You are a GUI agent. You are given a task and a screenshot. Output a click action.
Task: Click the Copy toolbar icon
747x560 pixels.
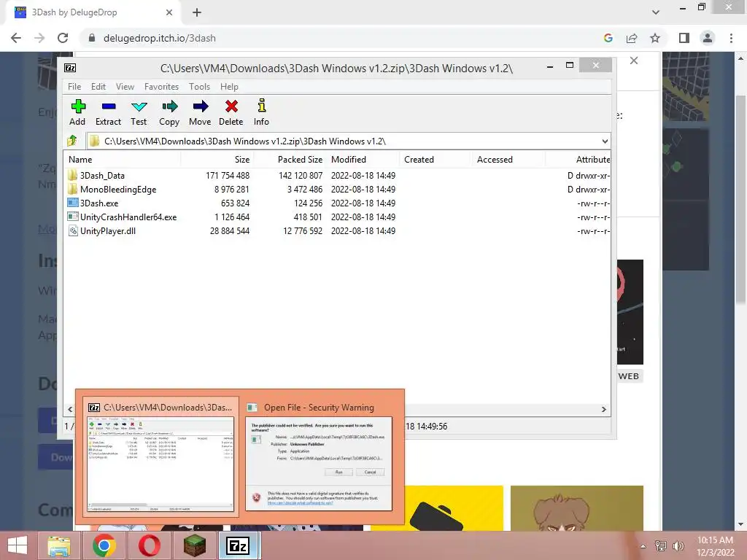169,106
